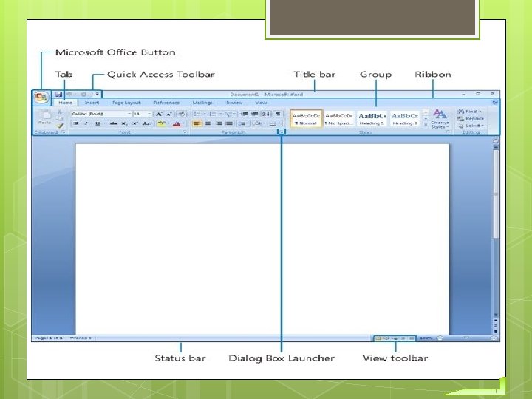Open the Clipboard dialog box launcher
532x399 pixels.
click(x=64, y=132)
